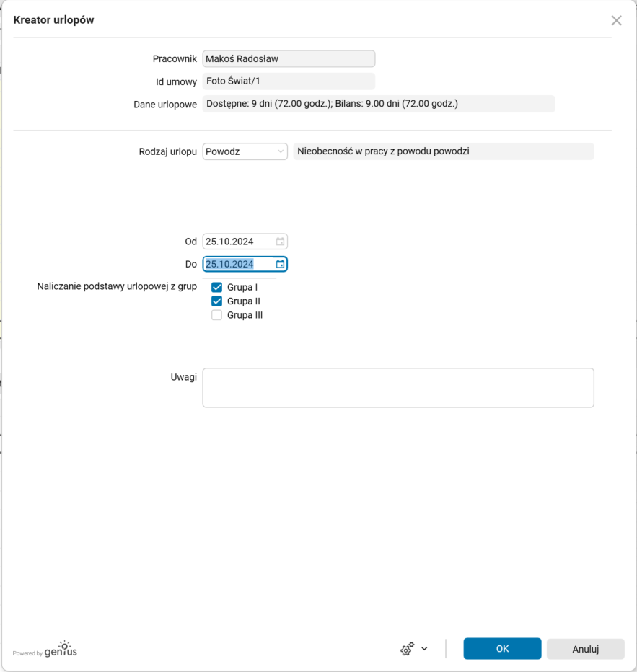Uncheck the Grupa I checkbox
Screen dimensions: 637x672
click(x=216, y=286)
